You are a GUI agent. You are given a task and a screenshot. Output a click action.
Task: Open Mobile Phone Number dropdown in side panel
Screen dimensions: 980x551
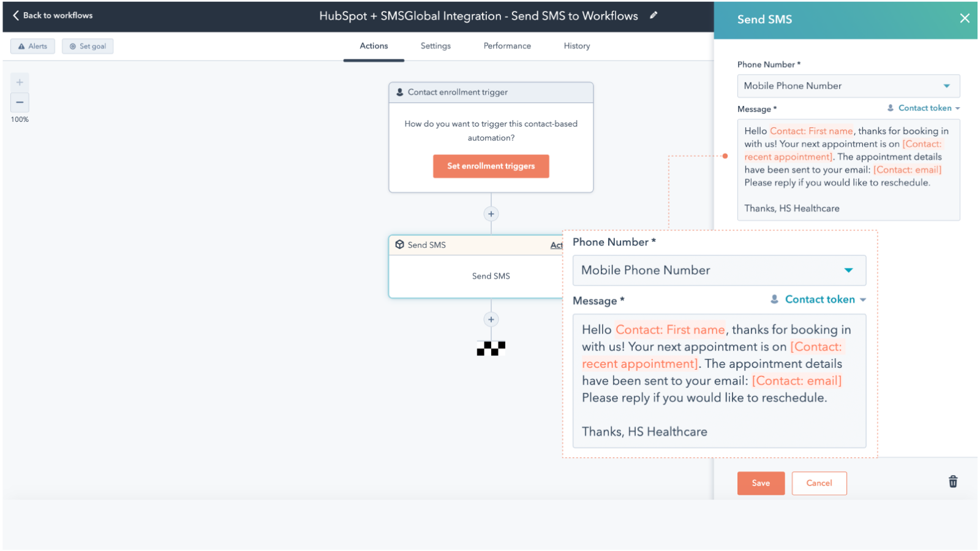click(x=848, y=86)
